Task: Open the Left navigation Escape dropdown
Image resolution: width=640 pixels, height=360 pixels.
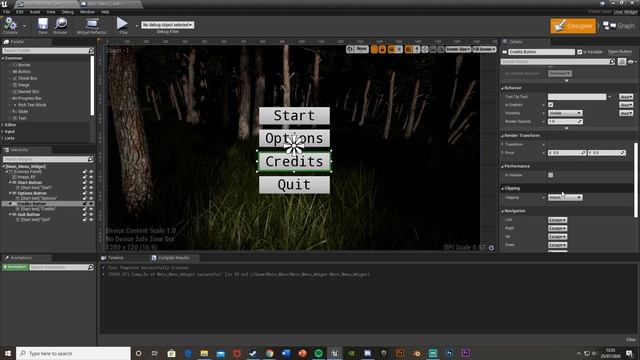Action: 557,220
